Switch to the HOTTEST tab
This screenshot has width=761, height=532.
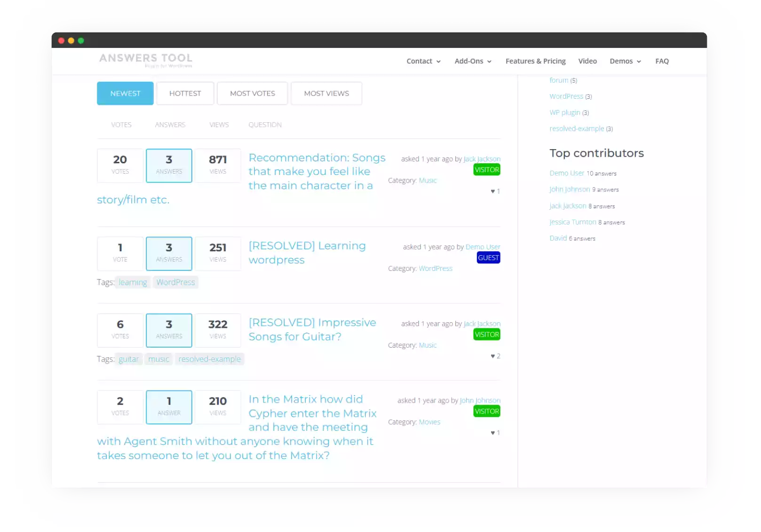(x=185, y=93)
